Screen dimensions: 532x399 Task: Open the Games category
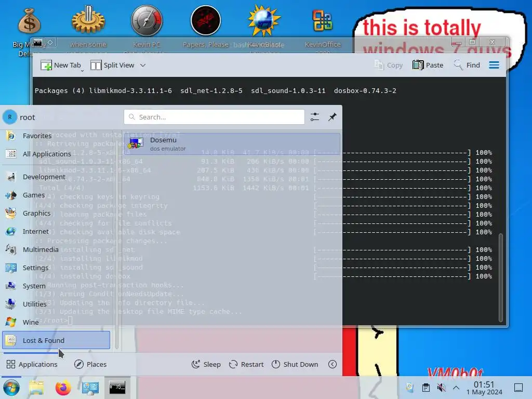coord(56,195)
